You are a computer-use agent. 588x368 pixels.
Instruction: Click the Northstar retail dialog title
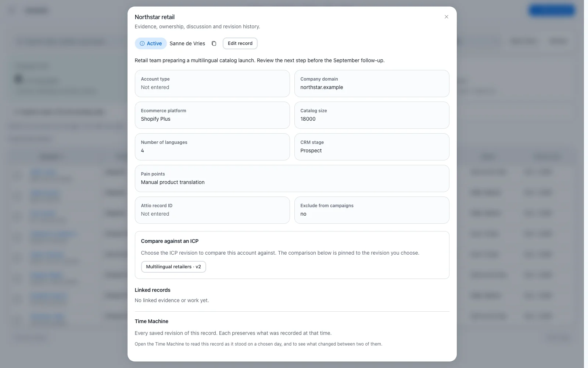pos(155,17)
